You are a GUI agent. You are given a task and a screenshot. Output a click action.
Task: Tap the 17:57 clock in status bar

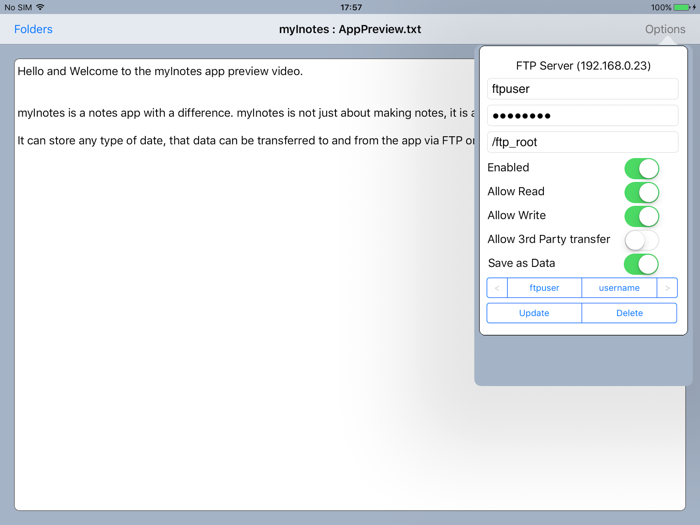tap(351, 7)
